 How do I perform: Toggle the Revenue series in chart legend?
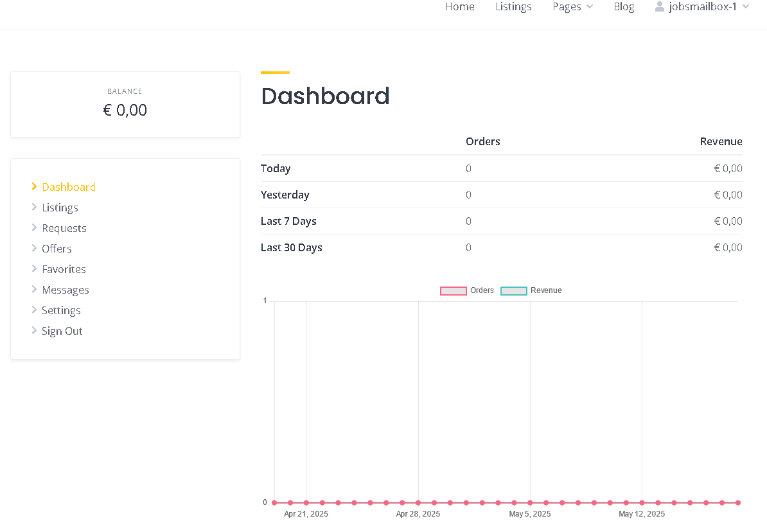click(531, 290)
